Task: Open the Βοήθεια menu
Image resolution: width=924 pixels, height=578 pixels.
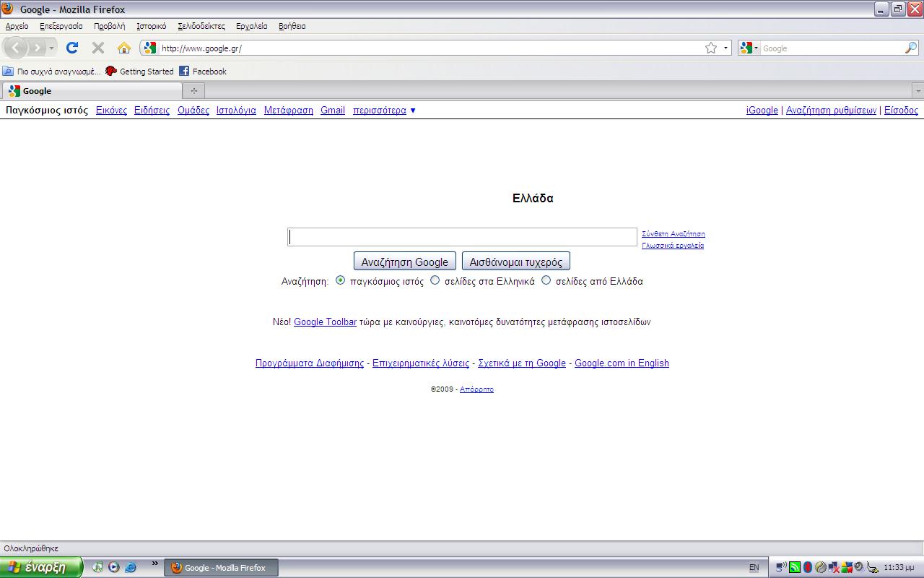Action: [292, 26]
